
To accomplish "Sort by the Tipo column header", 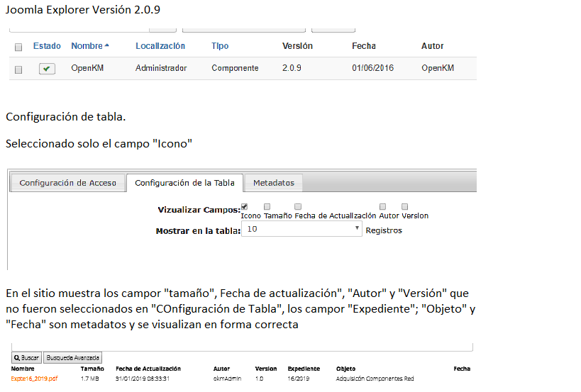I will point(220,46).
